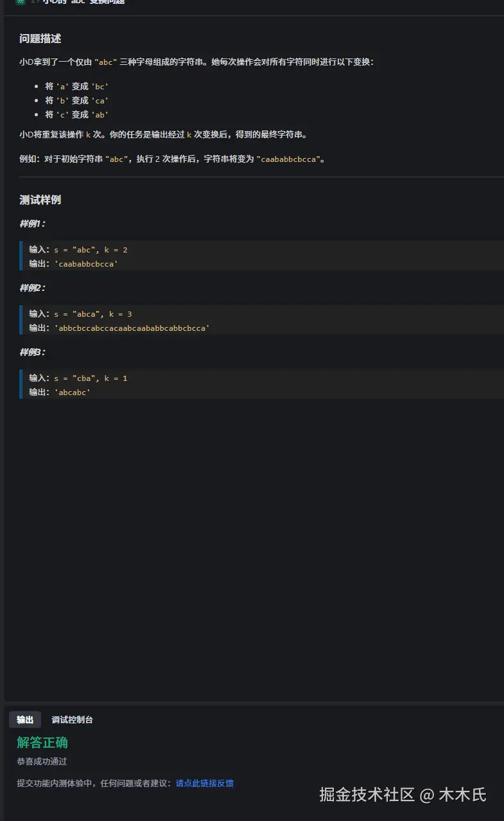The width and height of the screenshot is (504, 821).
Task: Click the 测试样例 heading
Action: [x=40, y=200]
